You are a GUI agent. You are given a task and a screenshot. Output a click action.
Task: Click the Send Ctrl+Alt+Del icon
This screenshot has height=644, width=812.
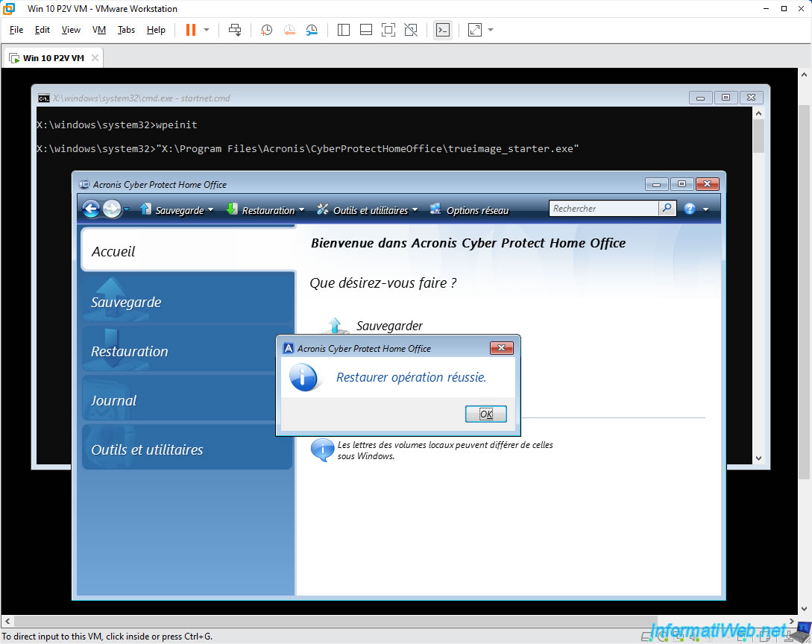tap(235, 30)
